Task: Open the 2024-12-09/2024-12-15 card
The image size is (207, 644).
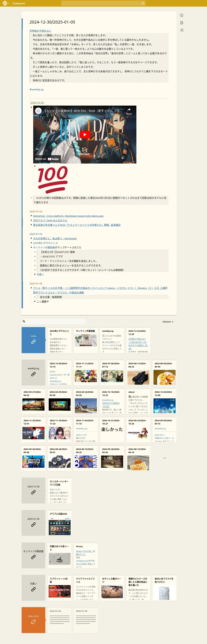Action: click(x=60, y=372)
